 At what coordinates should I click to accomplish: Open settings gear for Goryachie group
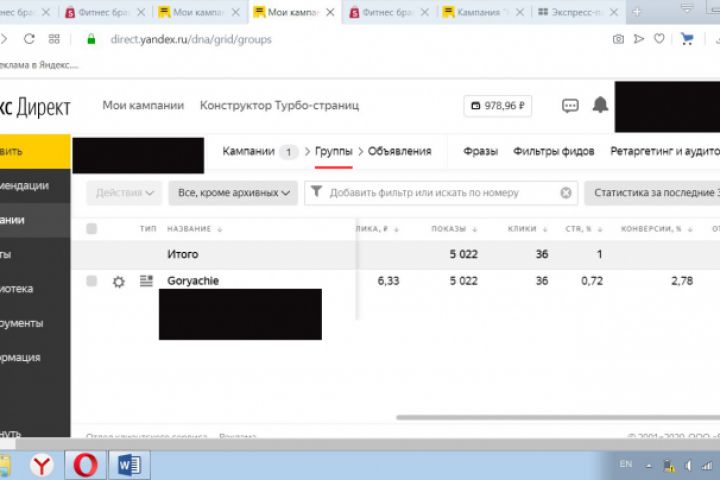click(118, 282)
